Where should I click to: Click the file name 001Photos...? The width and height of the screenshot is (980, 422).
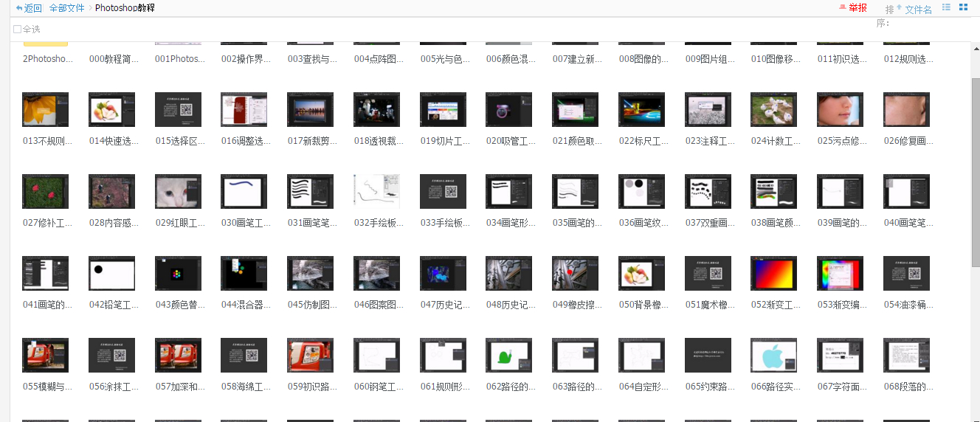pos(180,59)
